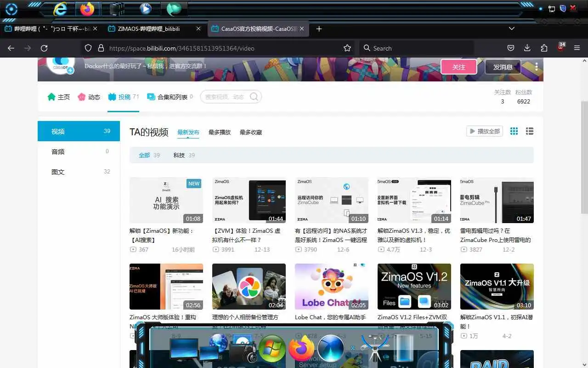Open the 主页 home tab

(x=59, y=97)
